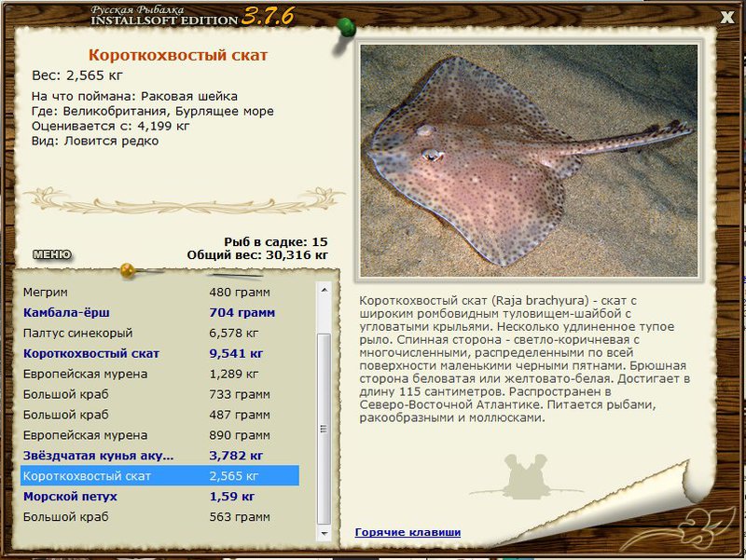746x560 pixels.
Task: Select the Большой краб 733 грамм row
Action: click(159, 394)
